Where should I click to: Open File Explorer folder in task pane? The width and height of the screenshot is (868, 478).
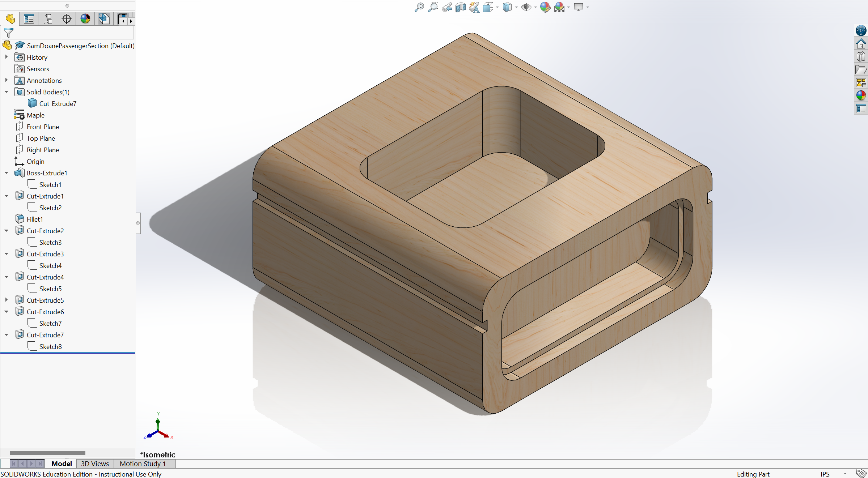[x=861, y=70]
